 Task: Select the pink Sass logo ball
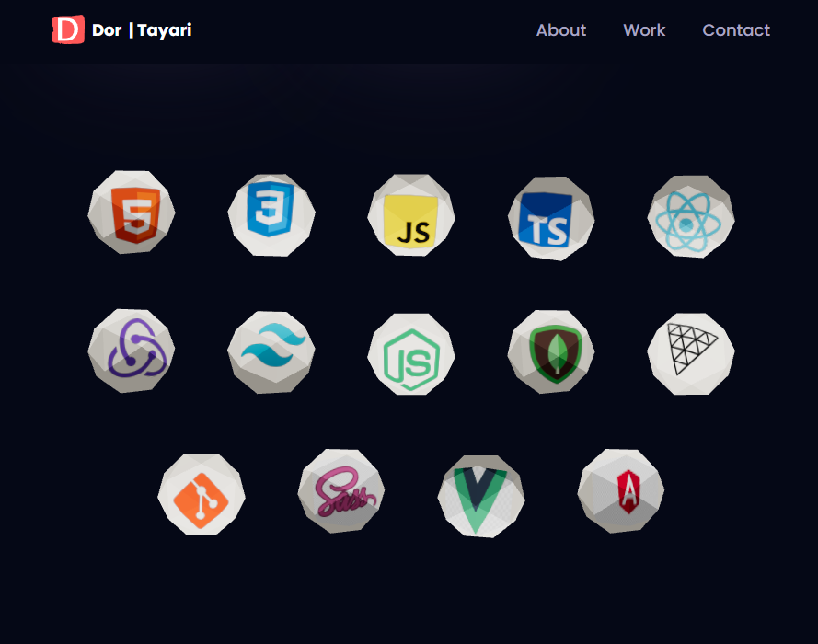(x=341, y=490)
